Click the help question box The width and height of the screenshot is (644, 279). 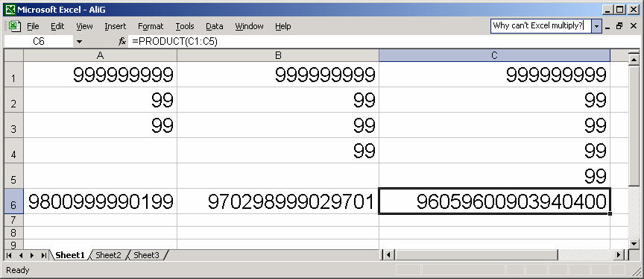pos(541,26)
